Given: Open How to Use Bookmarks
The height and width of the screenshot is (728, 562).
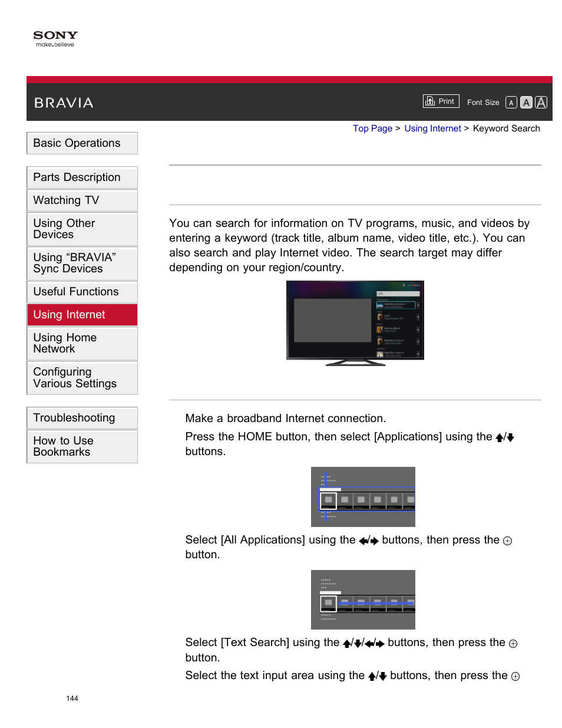Looking at the screenshot, I should (82, 446).
